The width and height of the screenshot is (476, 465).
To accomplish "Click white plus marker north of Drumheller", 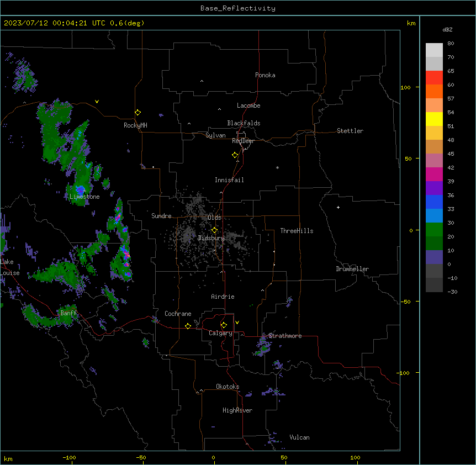I will point(338,207).
